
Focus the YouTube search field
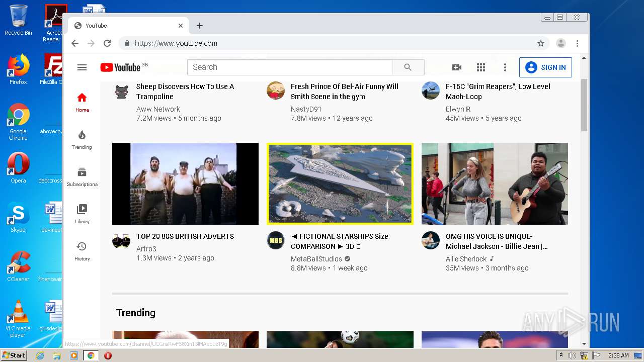tap(290, 67)
